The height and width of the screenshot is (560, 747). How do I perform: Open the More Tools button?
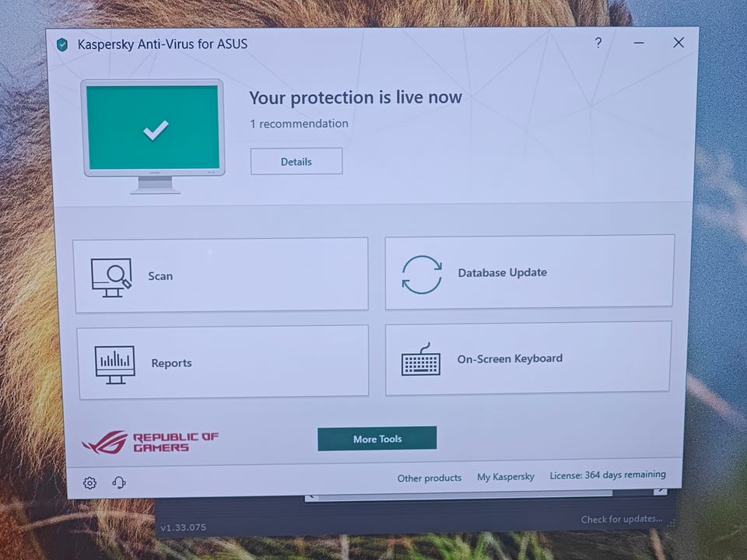click(377, 439)
